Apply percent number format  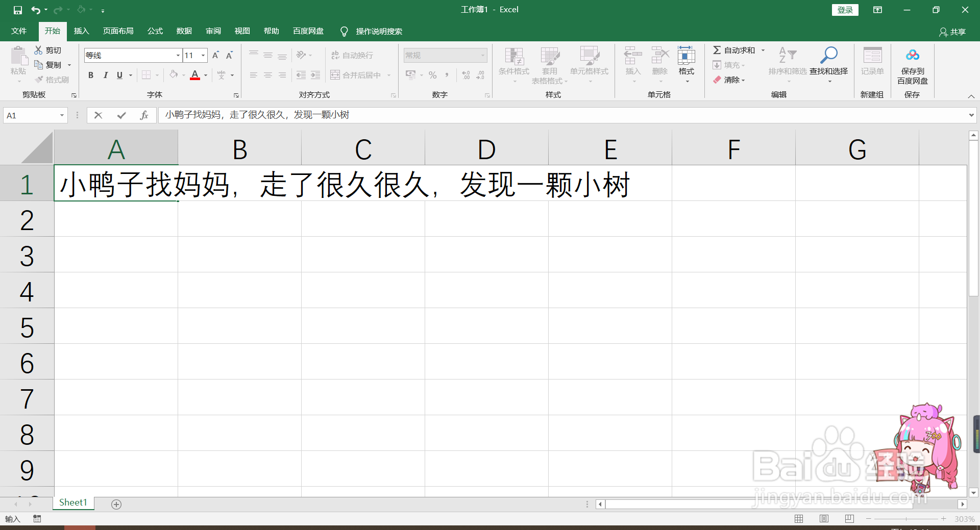[432, 75]
